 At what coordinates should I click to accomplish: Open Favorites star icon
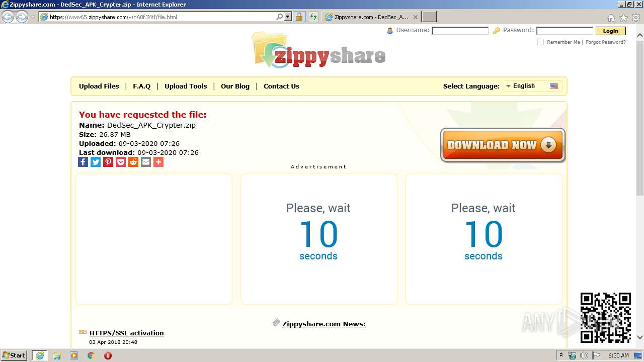point(623,18)
